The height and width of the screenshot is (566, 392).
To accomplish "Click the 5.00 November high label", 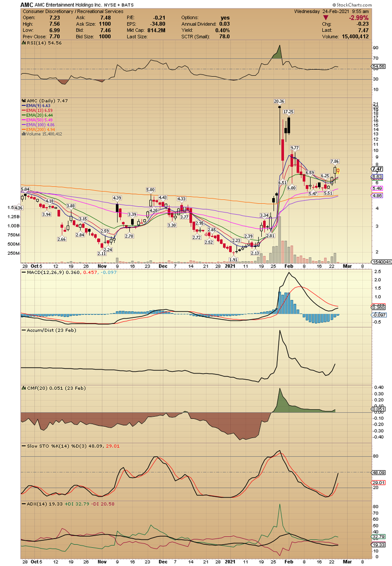I will (x=150, y=189).
